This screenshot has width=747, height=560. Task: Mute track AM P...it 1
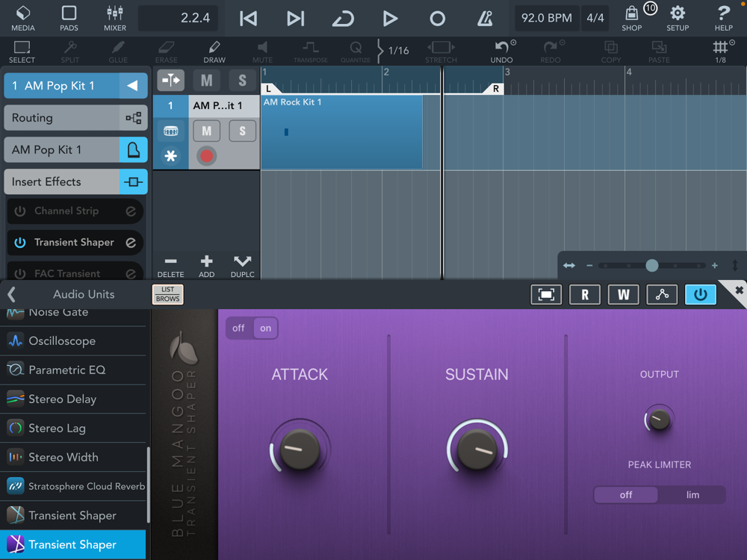coord(206,131)
